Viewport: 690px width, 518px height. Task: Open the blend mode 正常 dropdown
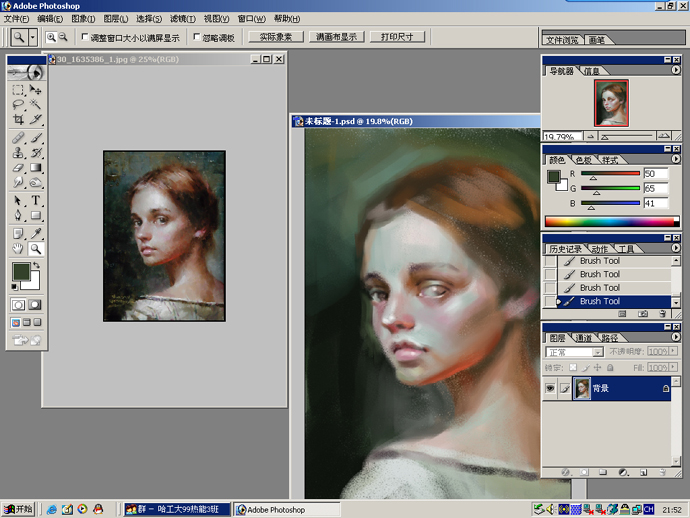(597, 352)
